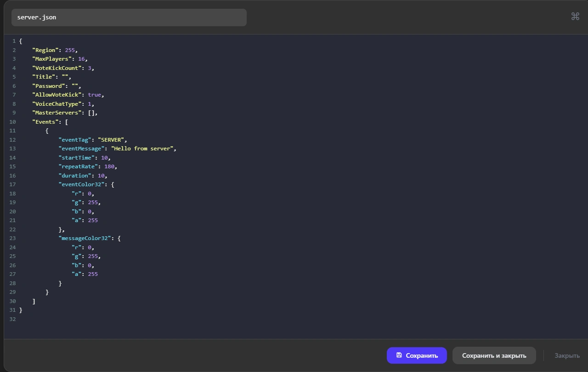Click the "g" key on line 19
Screen dimensions: 588x372
pyautogui.click(x=76, y=202)
